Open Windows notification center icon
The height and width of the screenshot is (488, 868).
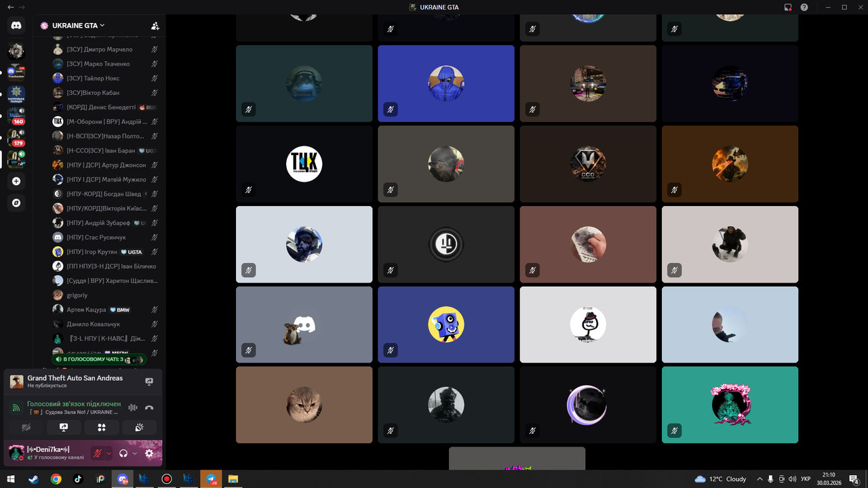pyautogui.click(x=856, y=479)
